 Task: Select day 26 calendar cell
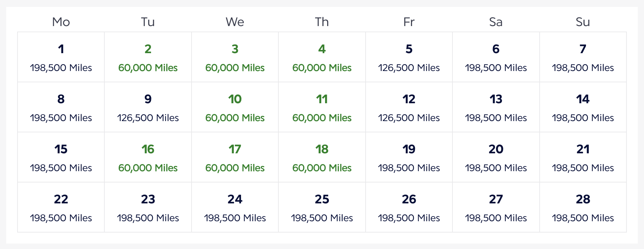(x=409, y=207)
